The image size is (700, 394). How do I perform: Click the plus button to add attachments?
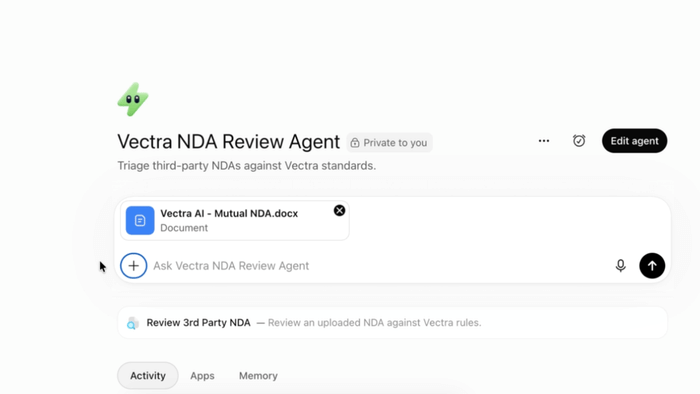133,266
